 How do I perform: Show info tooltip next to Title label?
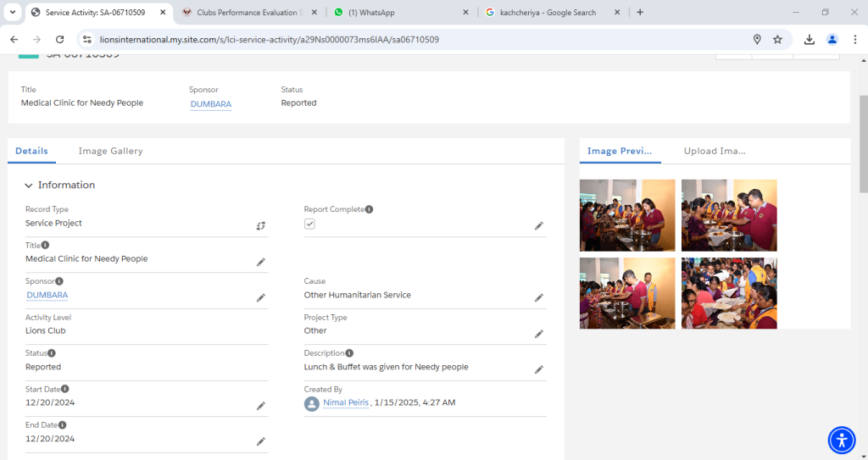click(46, 245)
